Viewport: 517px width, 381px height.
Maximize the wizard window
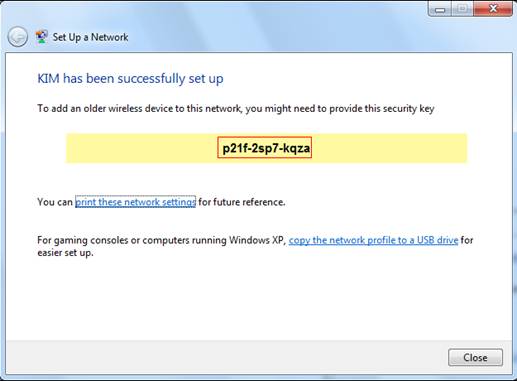coord(462,9)
